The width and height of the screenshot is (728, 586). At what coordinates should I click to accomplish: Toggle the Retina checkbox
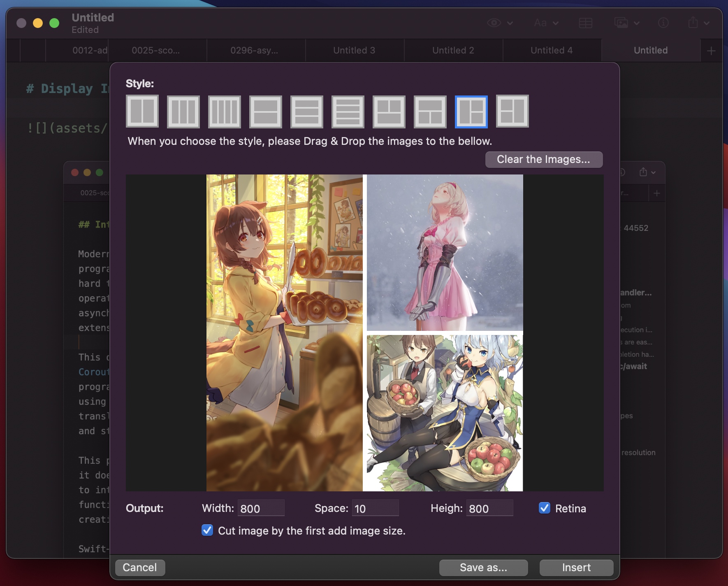[x=545, y=508]
